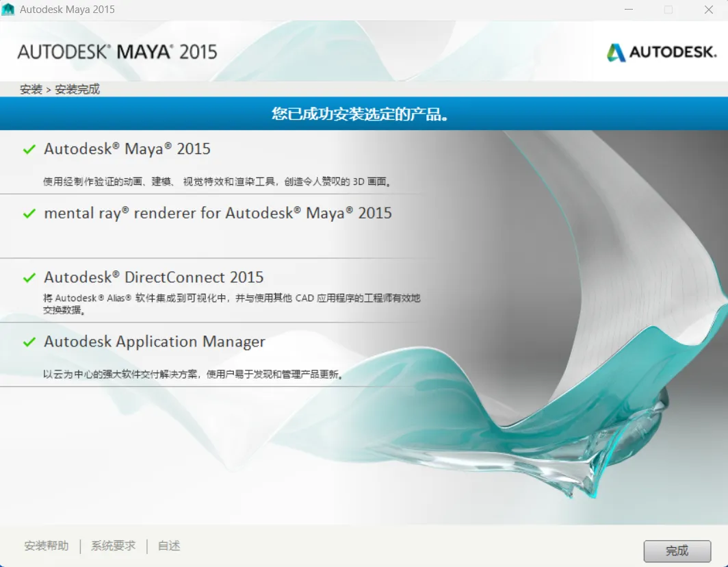The image size is (728, 567).
Task: Click the green checkmark beside mental ray renderer
Action: coord(29,214)
